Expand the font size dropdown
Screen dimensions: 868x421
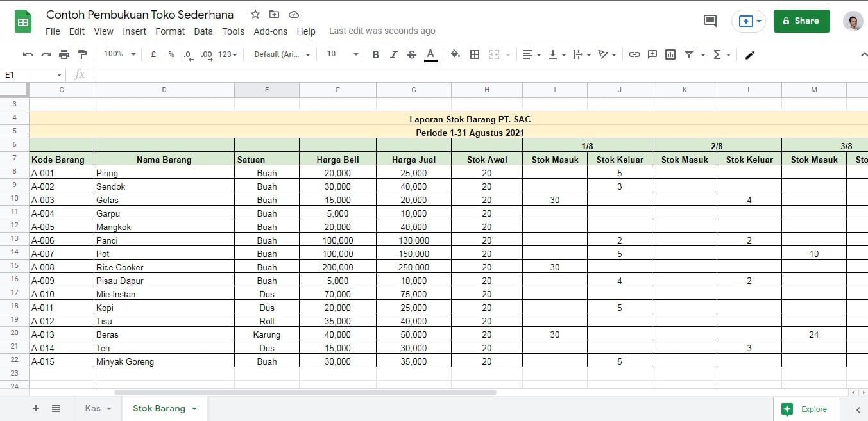tap(342, 54)
